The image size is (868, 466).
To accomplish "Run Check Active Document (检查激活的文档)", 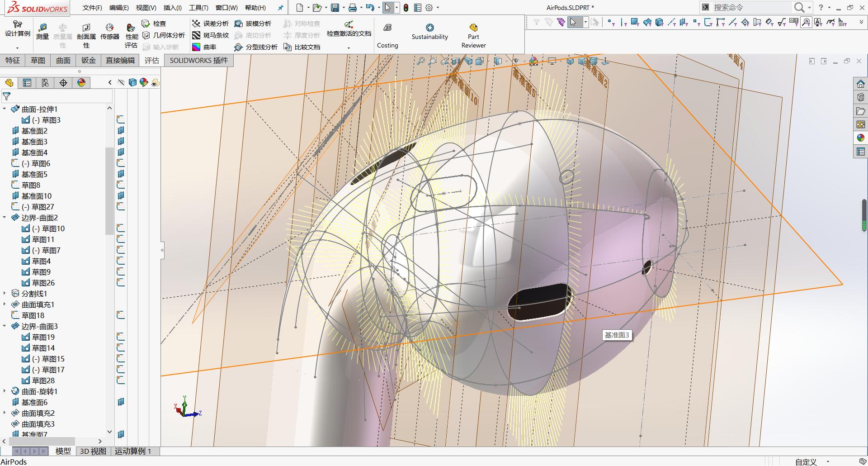I will point(349,29).
